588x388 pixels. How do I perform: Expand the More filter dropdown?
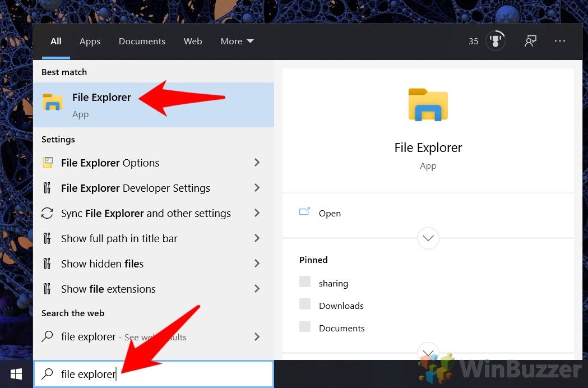(237, 41)
